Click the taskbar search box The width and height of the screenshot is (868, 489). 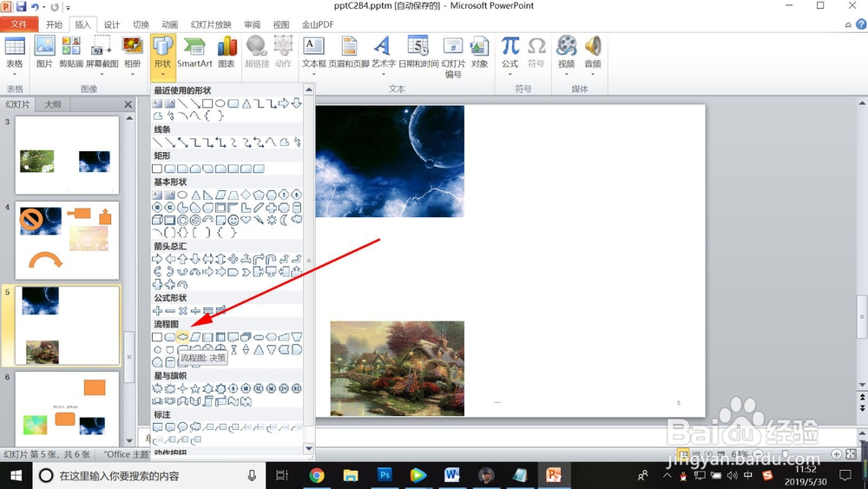point(148,475)
